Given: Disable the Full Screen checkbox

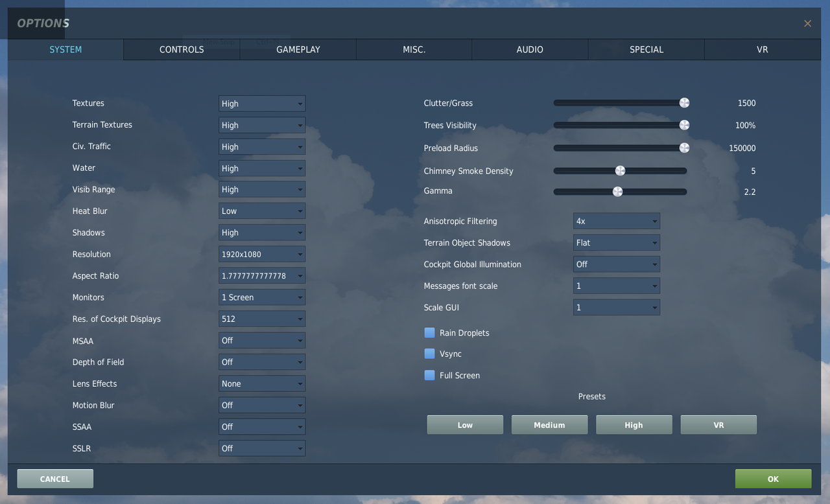Looking at the screenshot, I should coord(429,375).
